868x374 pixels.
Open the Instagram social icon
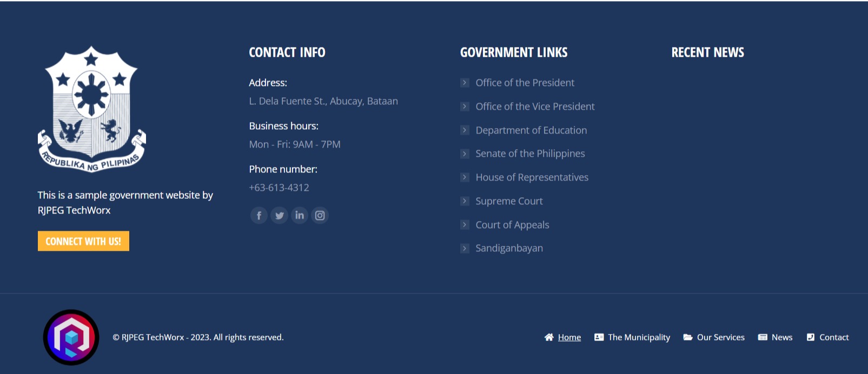(320, 216)
